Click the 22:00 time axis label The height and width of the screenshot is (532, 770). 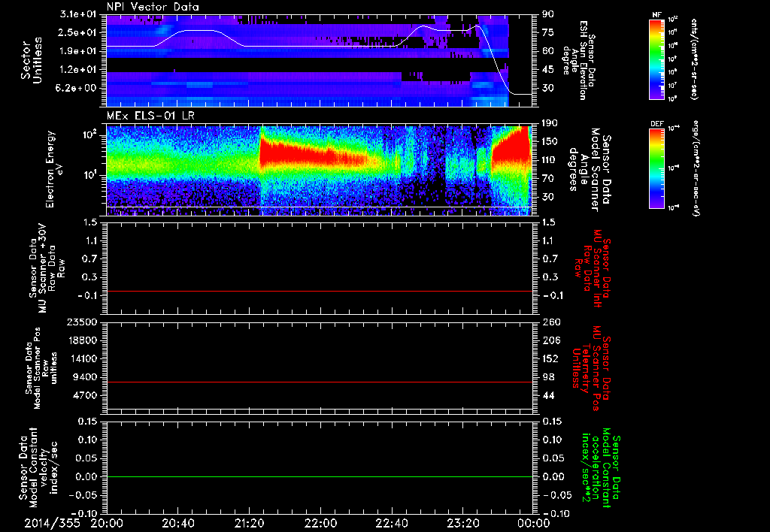tap(321, 522)
